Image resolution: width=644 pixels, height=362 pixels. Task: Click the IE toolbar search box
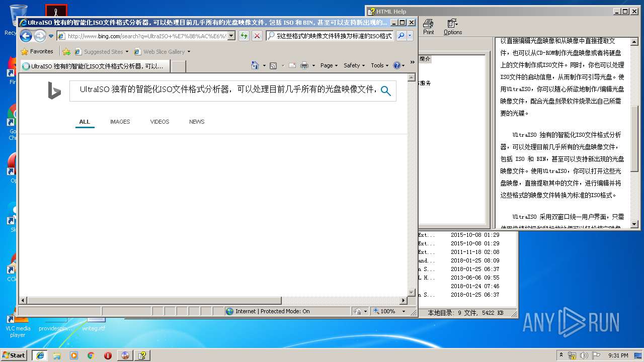click(x=334, y=36)
